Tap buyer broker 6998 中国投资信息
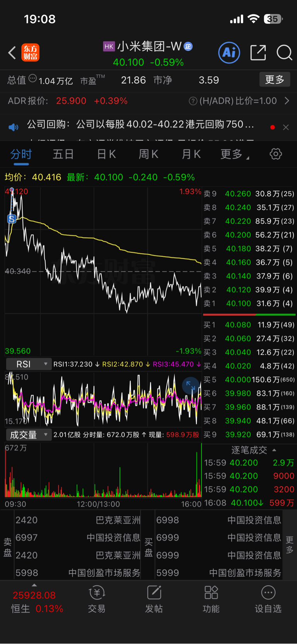The height and width of the screenshot is (644, 297). tap(218, 520)
